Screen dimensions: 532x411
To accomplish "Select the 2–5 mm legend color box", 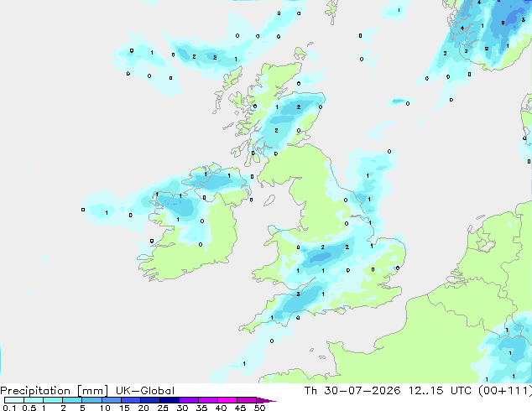I will pyautogui.click(x=72, y=400).
